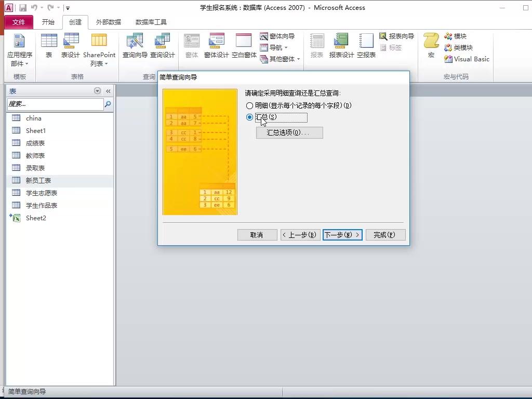This screenshot has height=399, width=532.
Task: Select the 新员工表 table
Action: [x=60, y=180]
